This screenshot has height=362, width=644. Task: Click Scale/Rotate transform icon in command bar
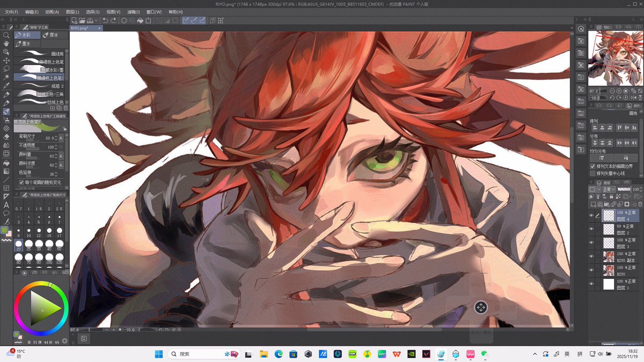tap(148, 20)
